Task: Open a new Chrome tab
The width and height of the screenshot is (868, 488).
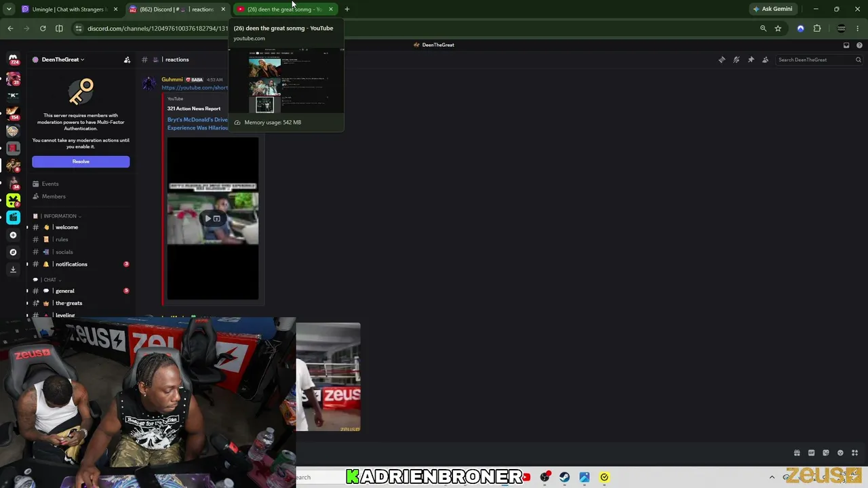Action: click(347, 9)
